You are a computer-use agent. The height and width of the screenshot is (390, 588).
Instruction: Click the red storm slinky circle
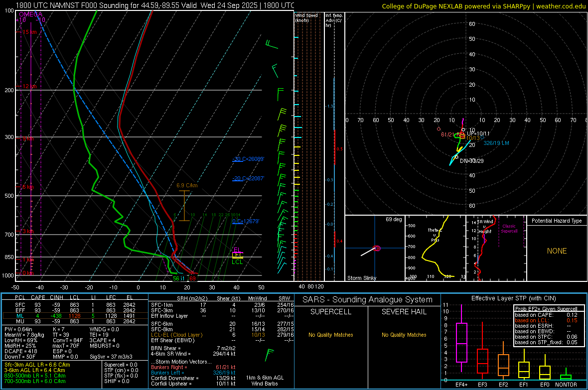[x=377, y=248]
